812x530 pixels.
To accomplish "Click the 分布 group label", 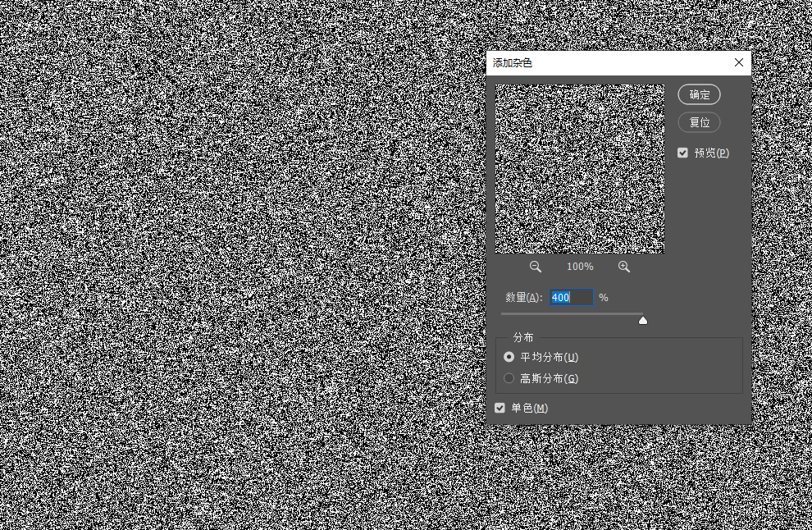I will pyautogui.click(x=523, y=338).
